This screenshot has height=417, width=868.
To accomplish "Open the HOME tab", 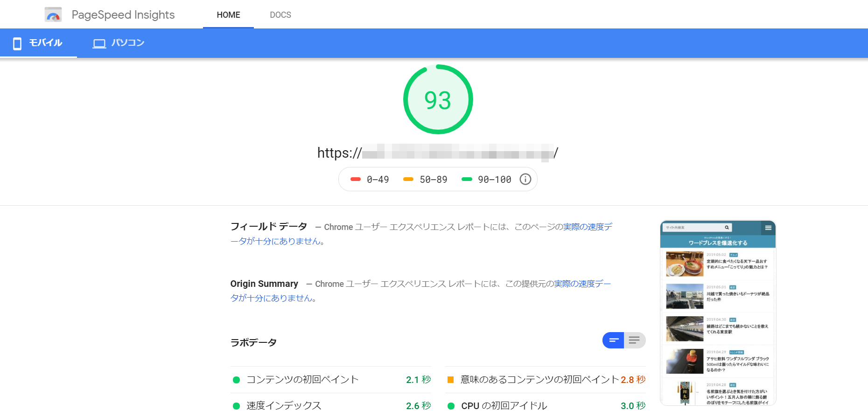I will (x=228, y=14).
